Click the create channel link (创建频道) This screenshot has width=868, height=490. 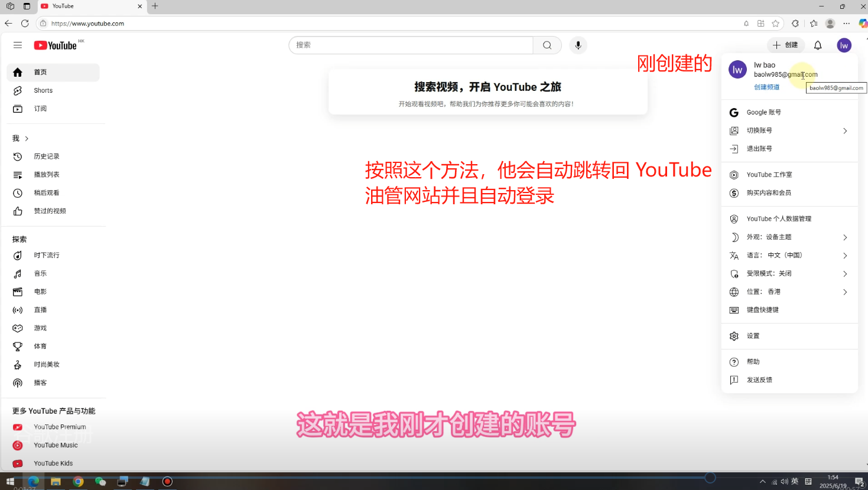click(x=766, y=87)
